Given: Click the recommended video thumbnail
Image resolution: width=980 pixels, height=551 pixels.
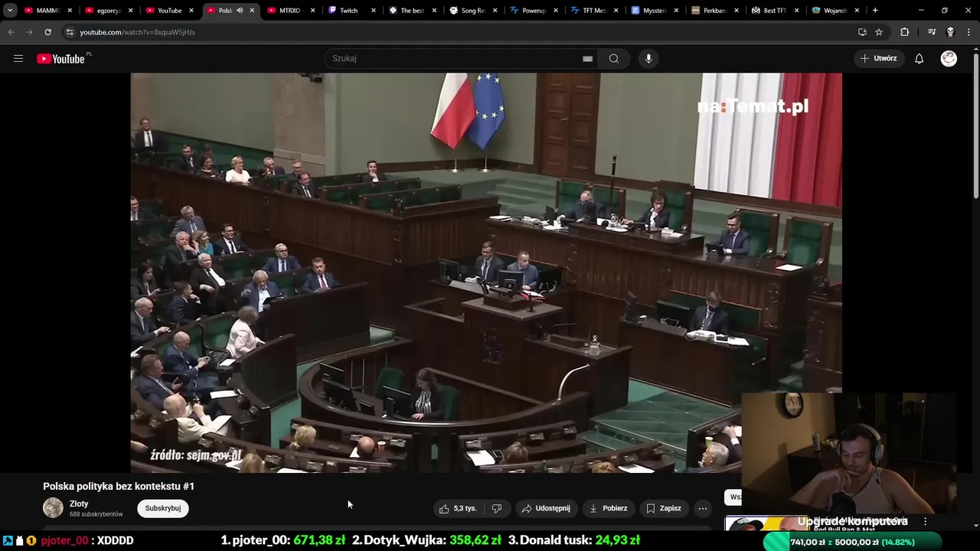Looking at the screenshot, I should [x=766, y=524].
